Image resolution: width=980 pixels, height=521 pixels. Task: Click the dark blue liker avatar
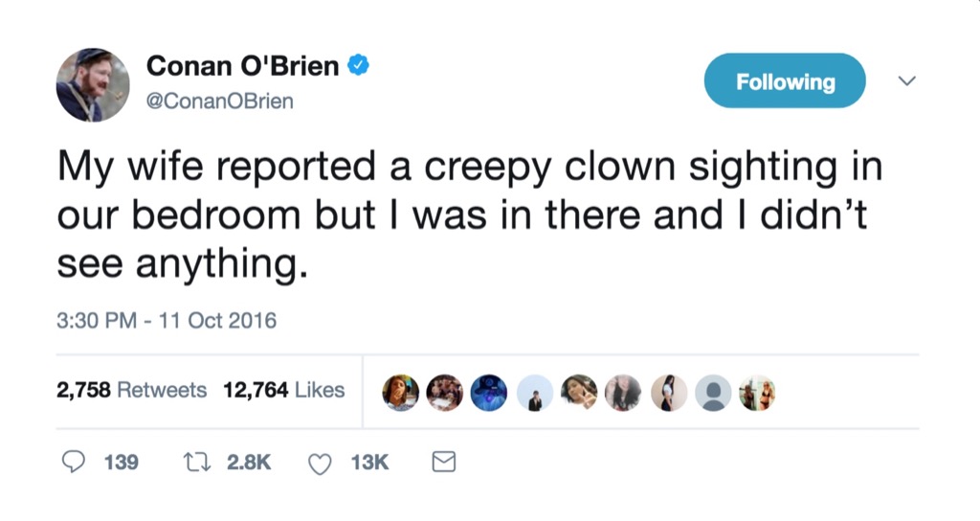click(x=489, y=393)
